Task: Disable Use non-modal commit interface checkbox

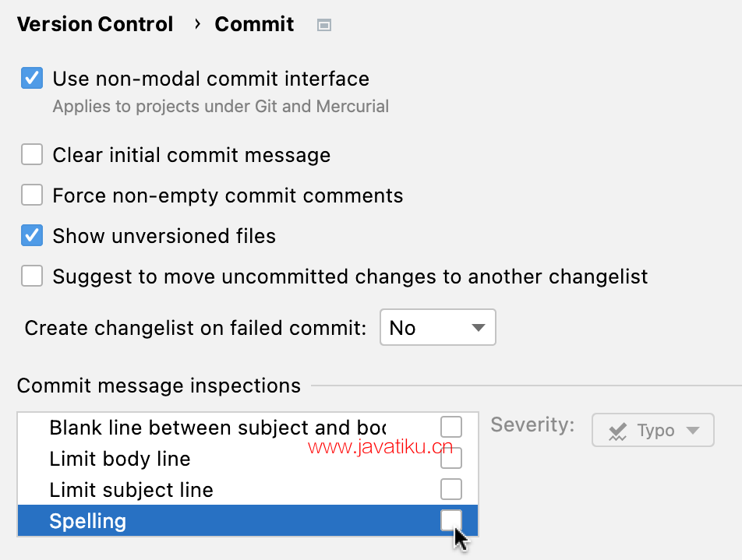Action: tap(32, 79)
